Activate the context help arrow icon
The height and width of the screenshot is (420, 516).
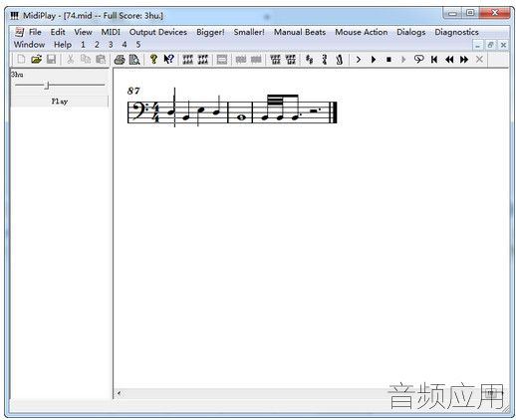169,60
